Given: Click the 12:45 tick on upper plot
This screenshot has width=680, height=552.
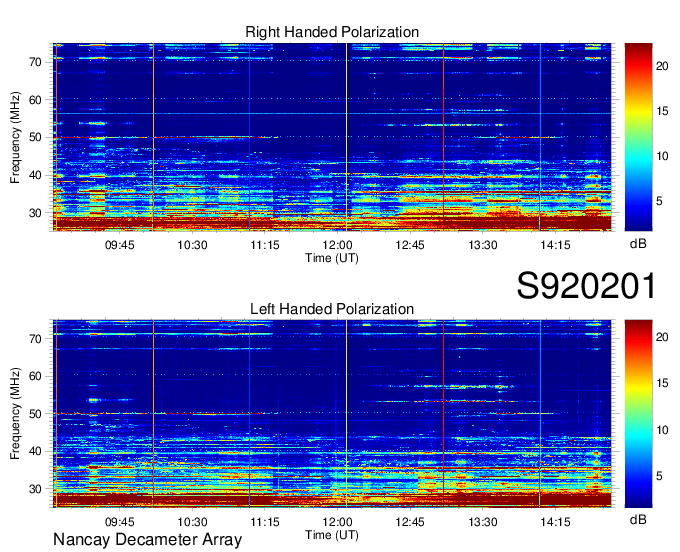Looking at the screenshot, I should (410, 245).
